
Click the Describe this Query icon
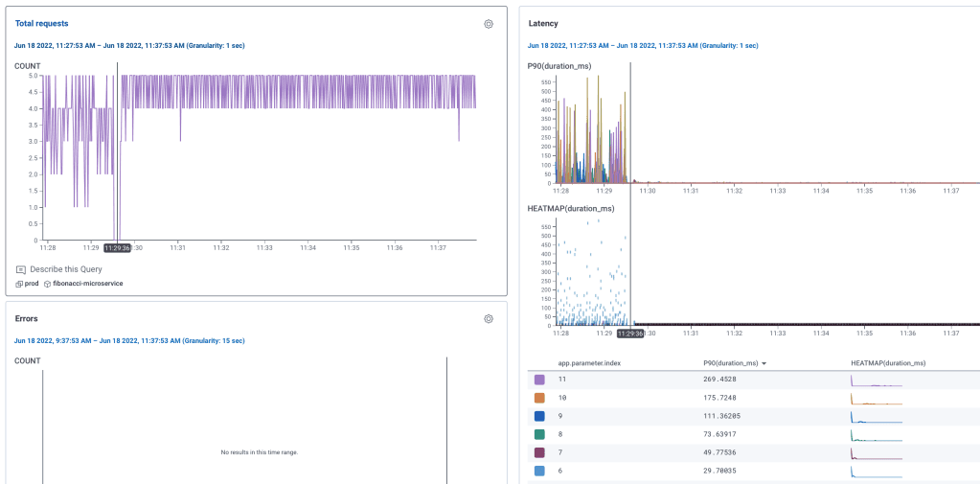(x=20, y=269)
